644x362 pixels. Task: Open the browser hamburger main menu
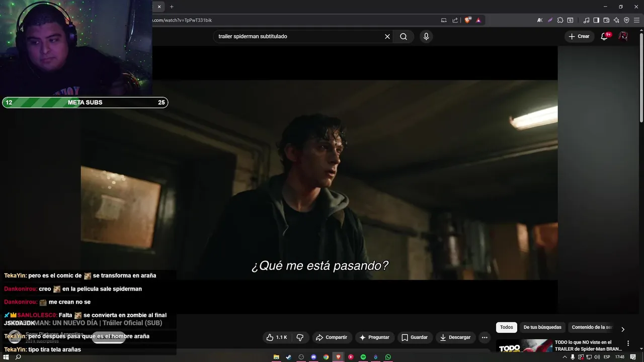click(636, 20)
